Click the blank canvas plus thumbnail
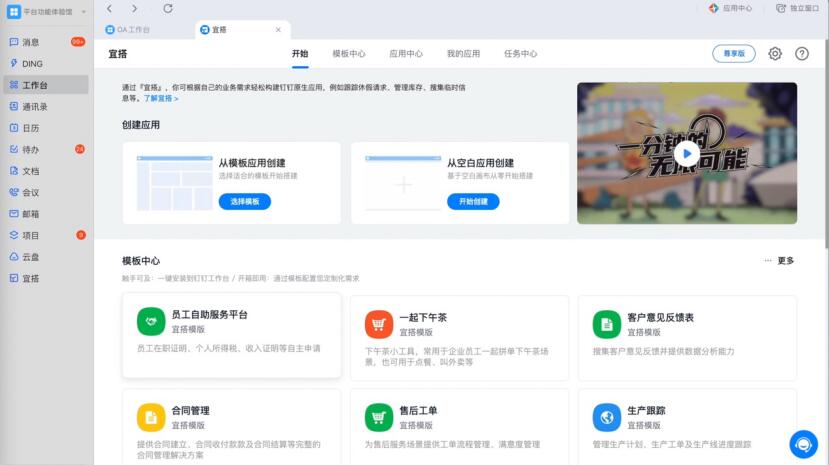Viewport: 829px width, 465px height. (403, 183)
